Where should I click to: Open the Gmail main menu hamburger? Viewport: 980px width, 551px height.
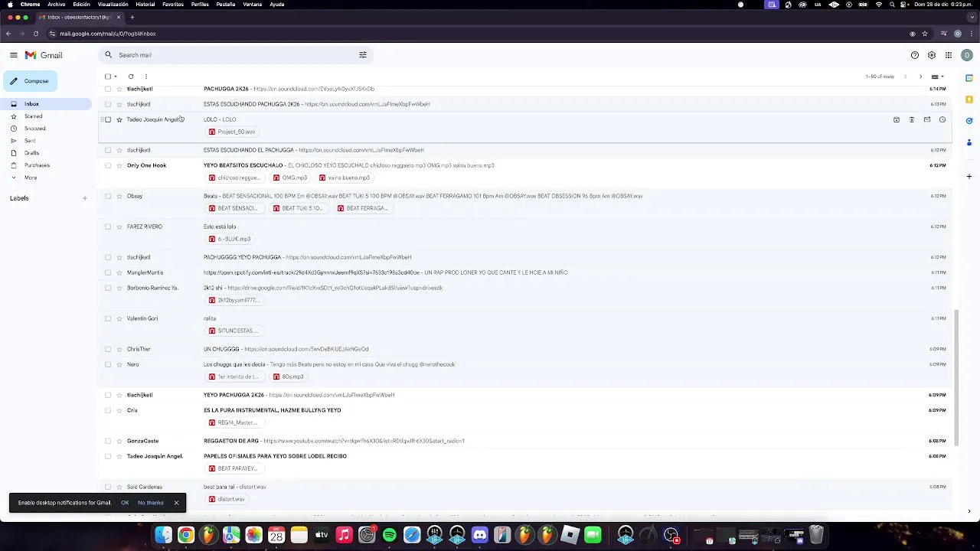13,55
